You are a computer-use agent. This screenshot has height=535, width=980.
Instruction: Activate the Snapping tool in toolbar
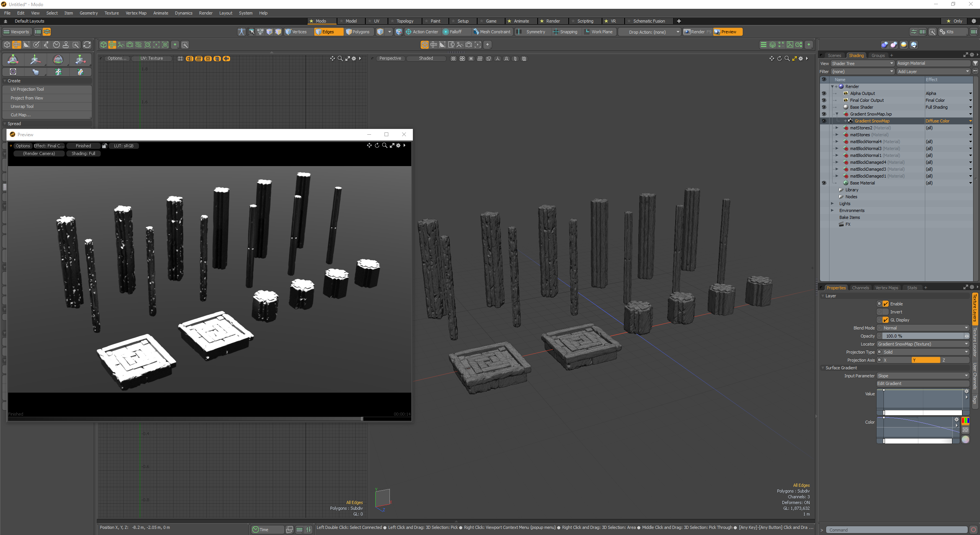pos(568,32)
